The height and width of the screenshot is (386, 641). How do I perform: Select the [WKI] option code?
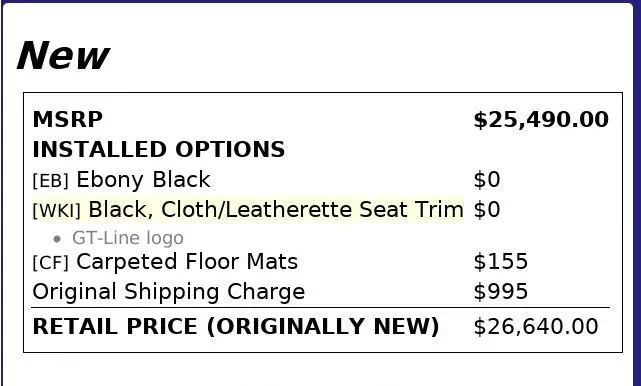56,211
